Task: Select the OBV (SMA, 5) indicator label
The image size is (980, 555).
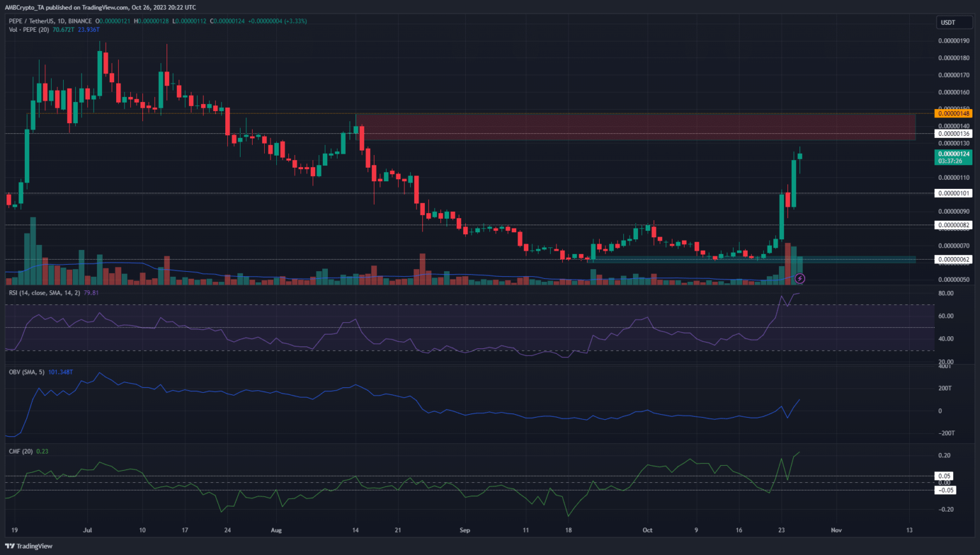Action: pyautogui.click(x=27, y=372)
